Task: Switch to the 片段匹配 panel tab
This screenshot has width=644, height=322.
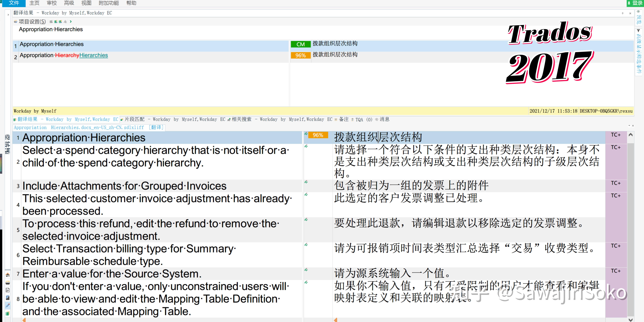Action: point(134,119)
